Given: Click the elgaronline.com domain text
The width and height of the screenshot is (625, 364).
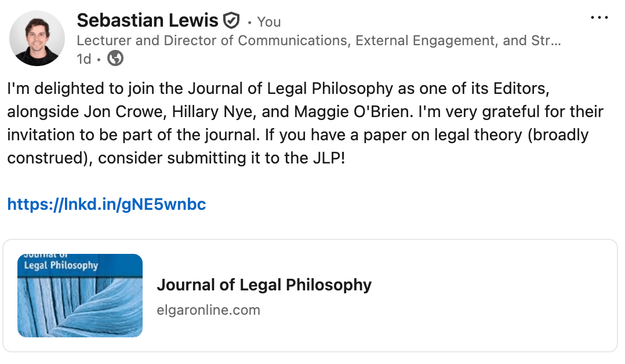Looking at the screenshot, I should coord(208,310).
